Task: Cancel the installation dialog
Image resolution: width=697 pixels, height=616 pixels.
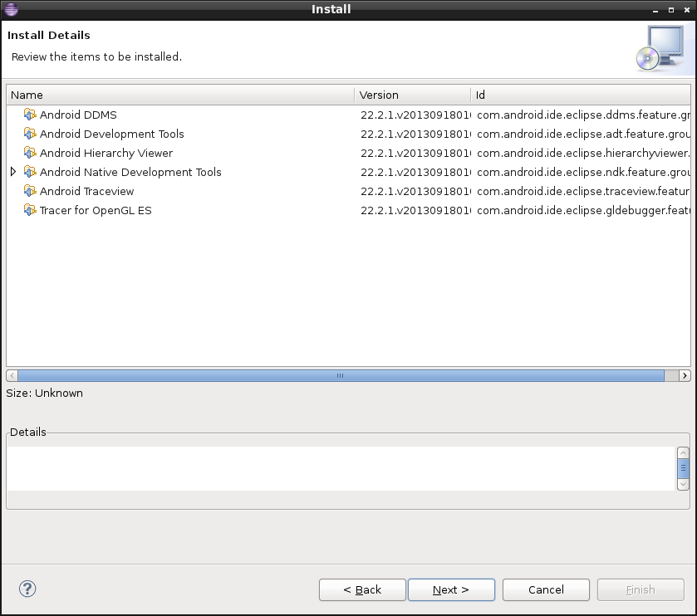Action: [x=546, y=589]
